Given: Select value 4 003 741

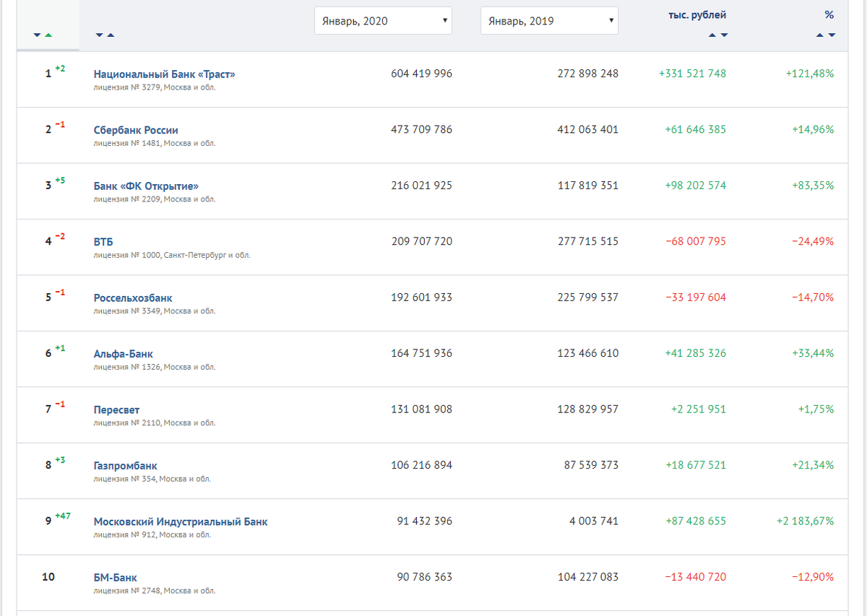Looking at the screenshot, I should pos(594,521).
